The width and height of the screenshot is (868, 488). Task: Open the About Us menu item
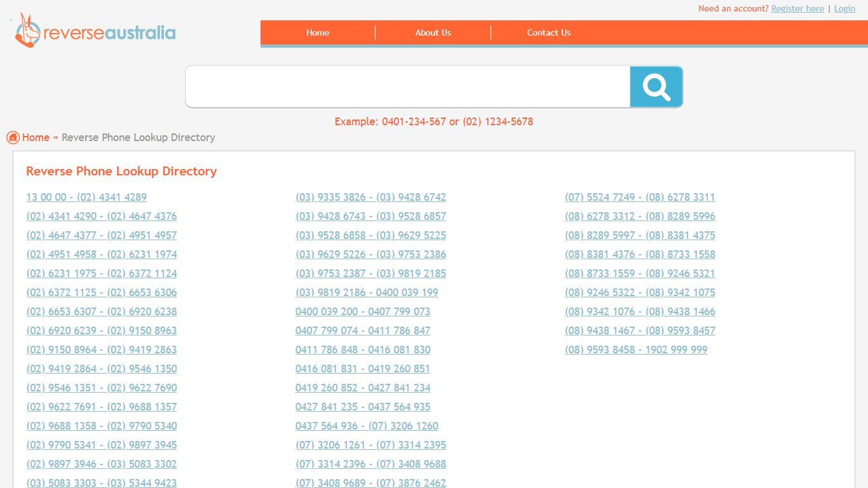point(433,32)
